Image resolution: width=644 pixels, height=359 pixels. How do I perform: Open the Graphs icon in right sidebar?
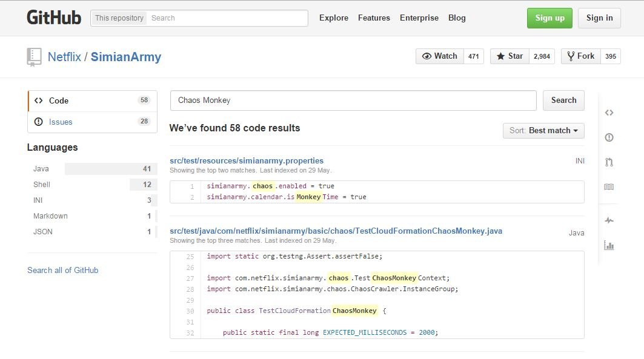[x=609, y=245]
